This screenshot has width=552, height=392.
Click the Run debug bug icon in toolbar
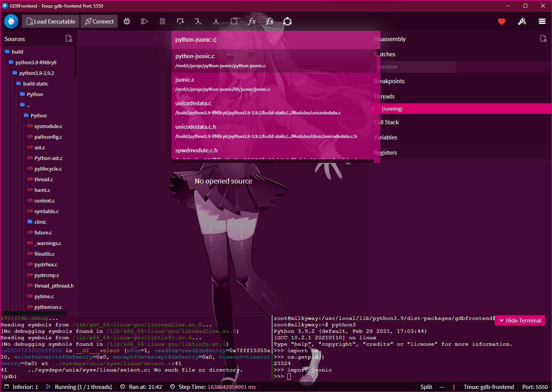[x=127, y=22]
